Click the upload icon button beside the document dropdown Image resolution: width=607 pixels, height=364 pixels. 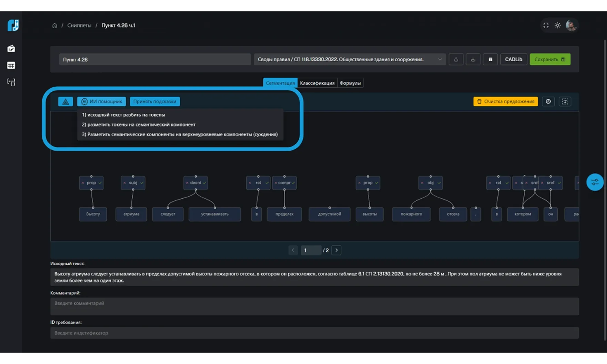(x=456, y=59)
